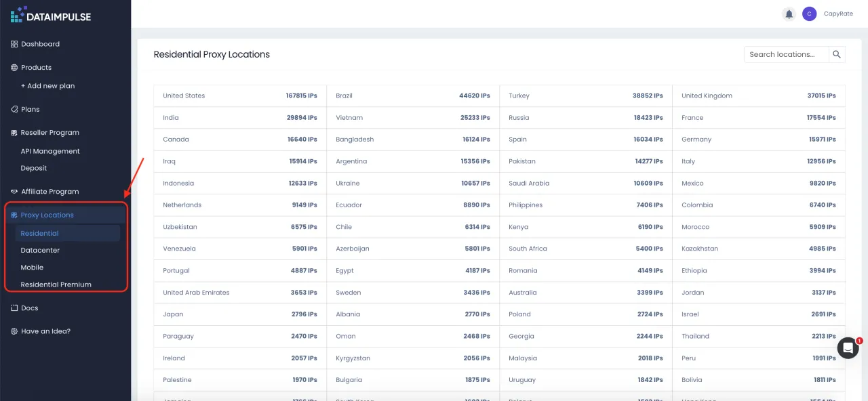Select the Datacenter proxy locations
Viewport: 868px width, 401px height.
(x=40, y=251)
